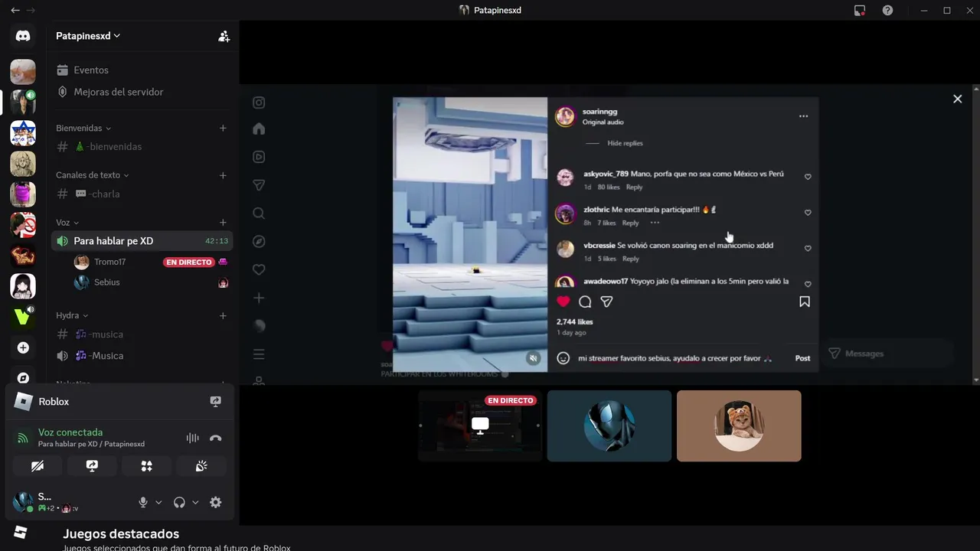Click Post to submit the comment
The width and height of the screenshot is (980, 551).
tap(802, 358)
